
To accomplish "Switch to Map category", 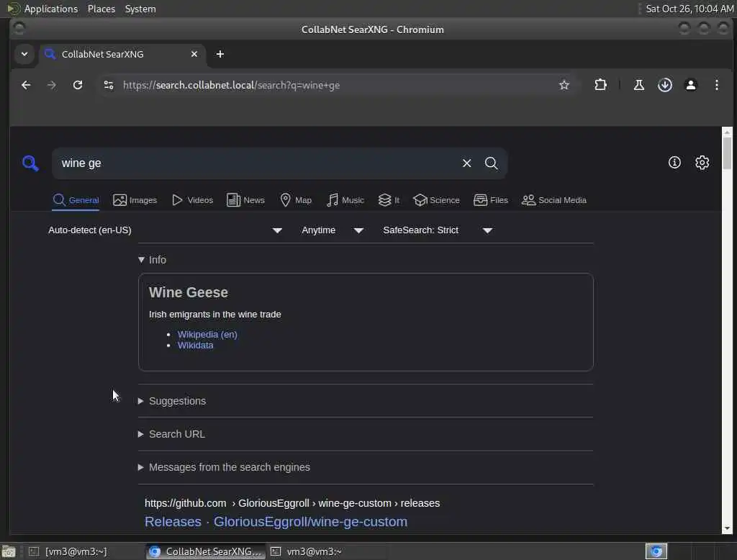I will coord(296,200).
